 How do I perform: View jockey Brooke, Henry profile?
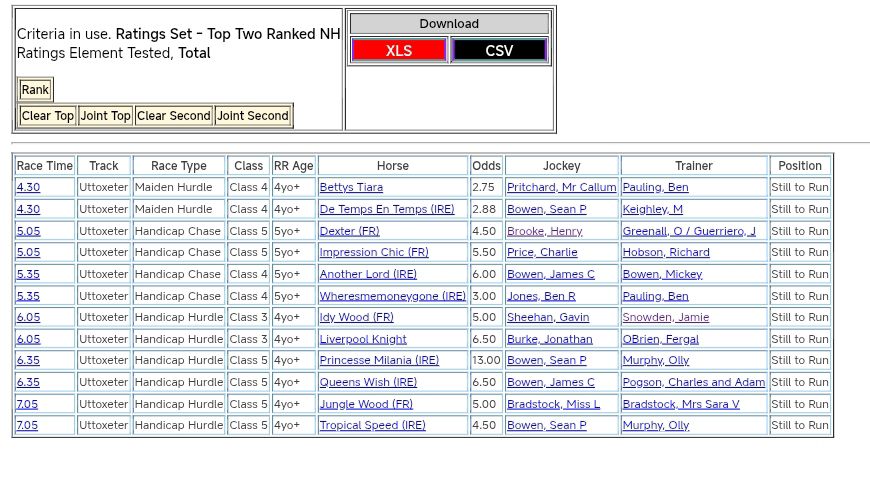tap(544, 231)
